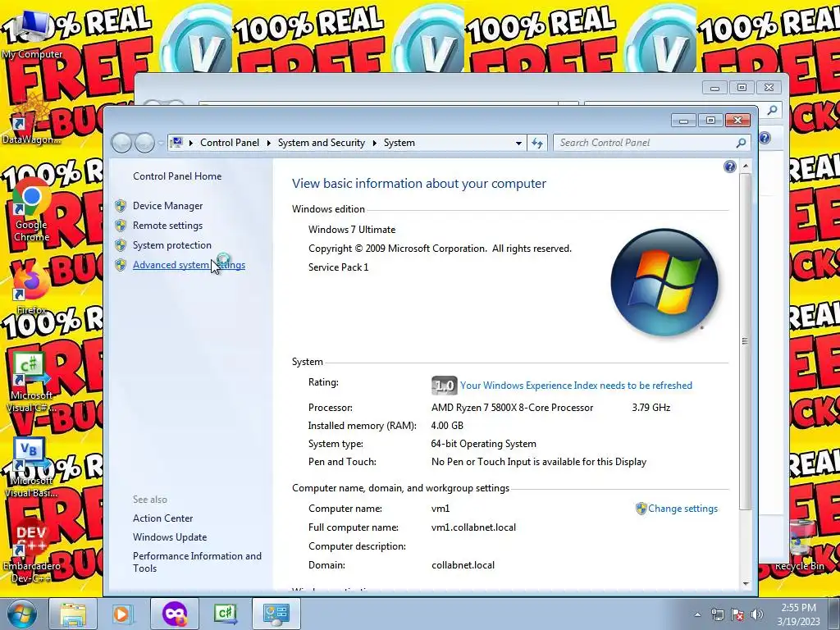Click Windows Experience Index refresh link

[x=576, y=386]
